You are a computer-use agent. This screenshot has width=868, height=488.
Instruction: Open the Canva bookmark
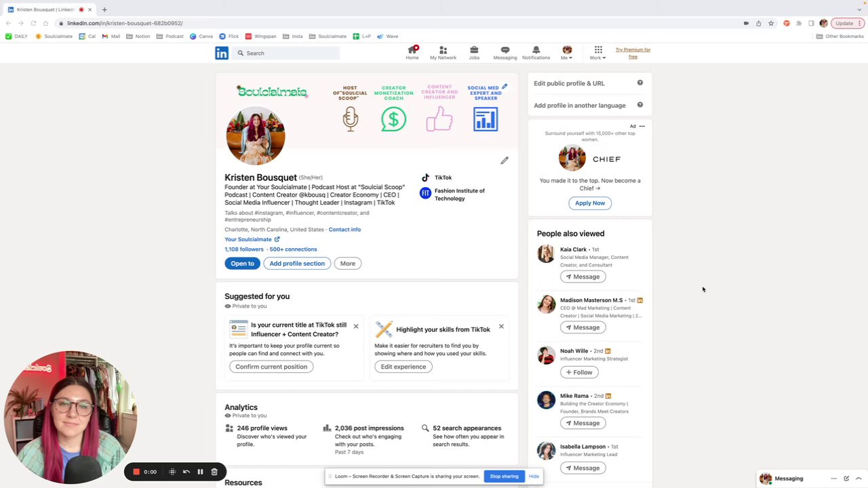201,37
